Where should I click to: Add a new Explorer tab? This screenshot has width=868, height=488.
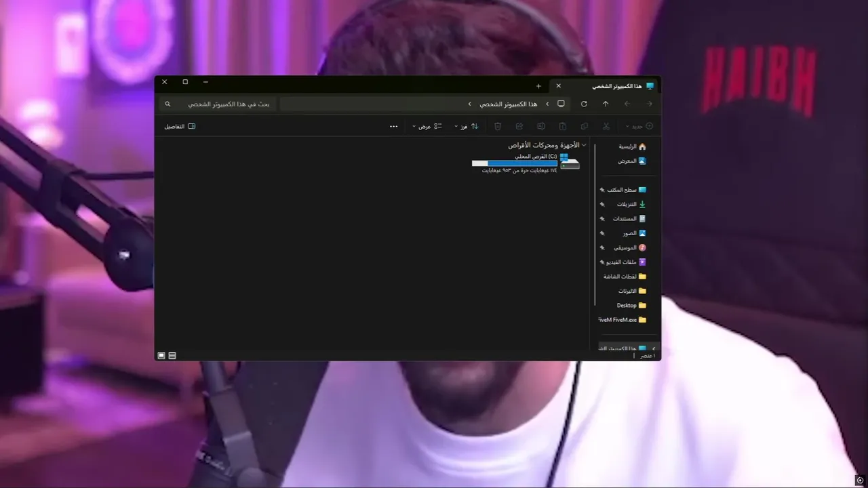click(538, 86)
